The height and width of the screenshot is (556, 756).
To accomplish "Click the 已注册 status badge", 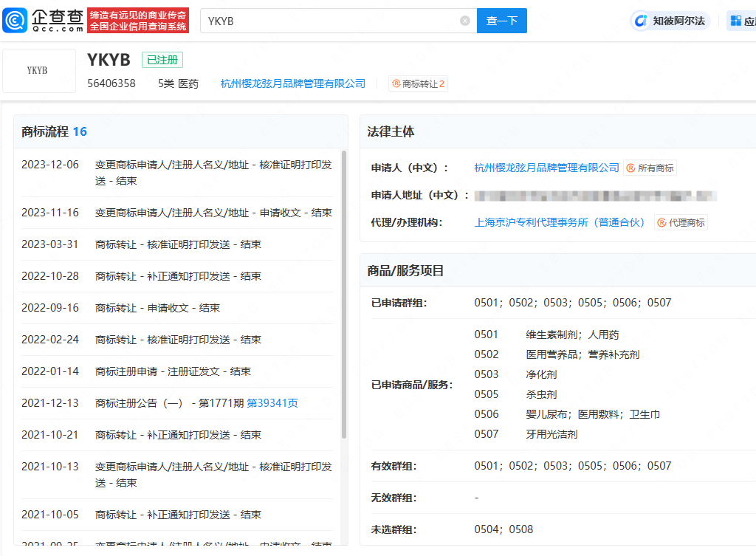I will point(162,61).
